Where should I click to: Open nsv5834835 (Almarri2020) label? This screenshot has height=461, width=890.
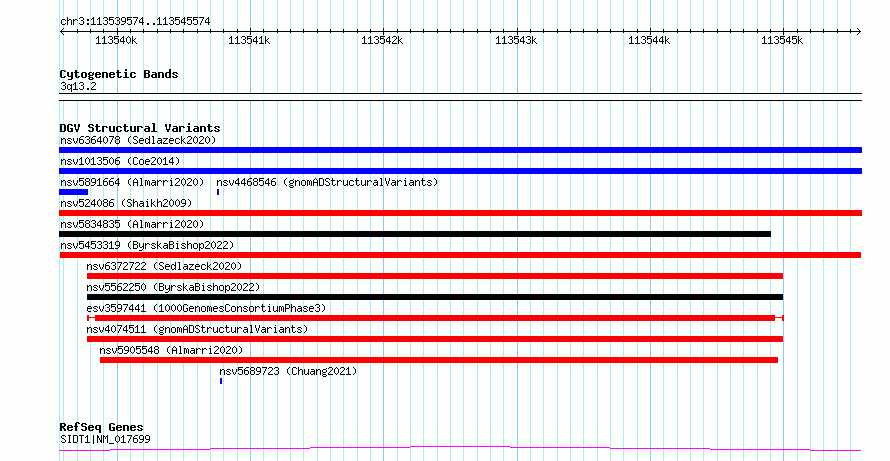(132, 224)
